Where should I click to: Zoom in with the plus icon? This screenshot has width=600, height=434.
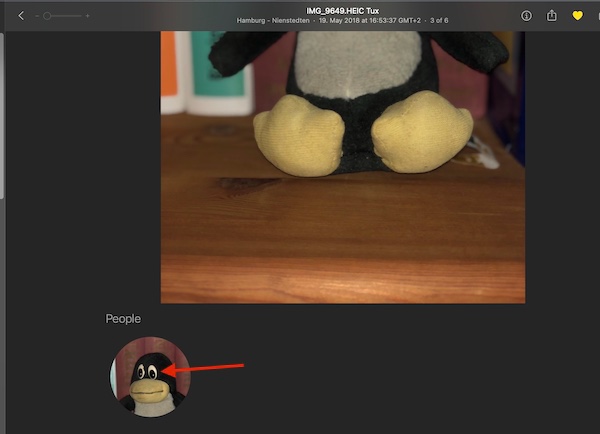click(x=88, y=16)
